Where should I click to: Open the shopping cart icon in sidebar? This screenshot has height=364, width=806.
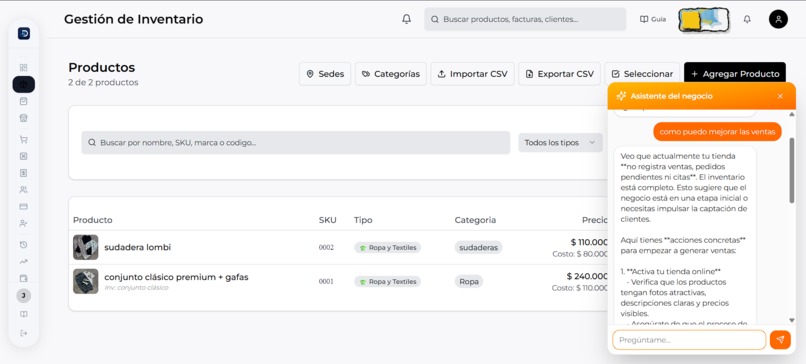[x=23, y=139]
